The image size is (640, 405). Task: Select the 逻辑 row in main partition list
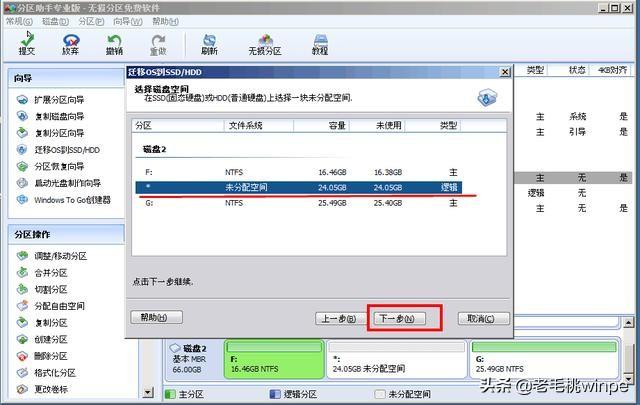[x=573, y=193]
